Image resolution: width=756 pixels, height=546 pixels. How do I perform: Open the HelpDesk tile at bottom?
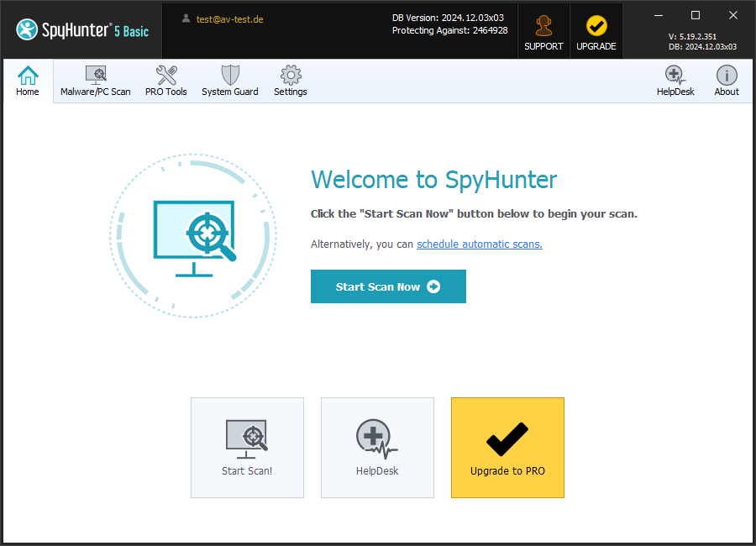click(x=377, y=448)
